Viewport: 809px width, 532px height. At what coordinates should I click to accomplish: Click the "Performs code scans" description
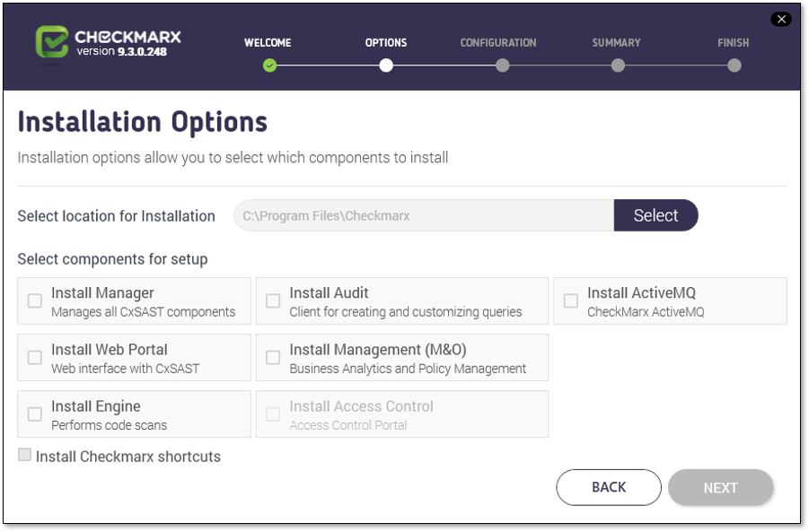110,426
